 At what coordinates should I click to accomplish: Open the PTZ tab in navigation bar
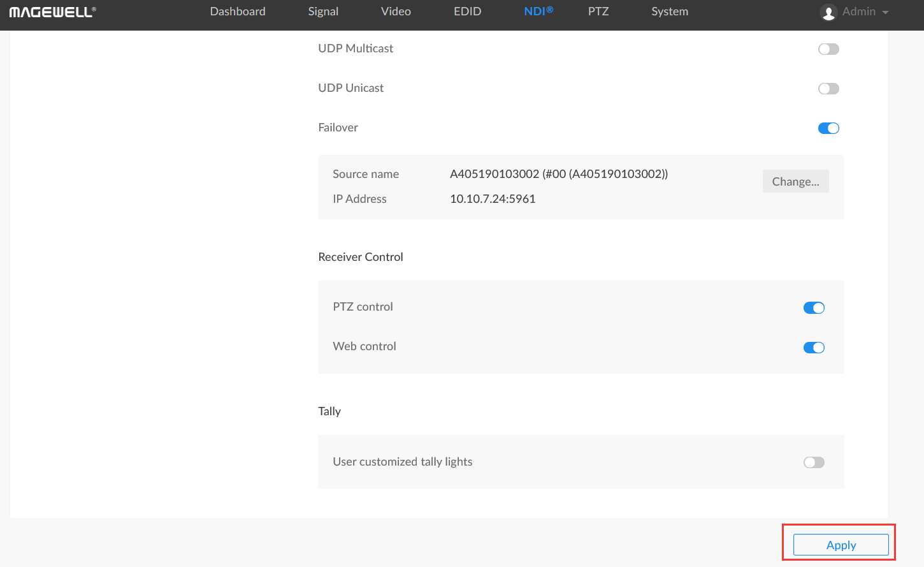coord(598,11)
